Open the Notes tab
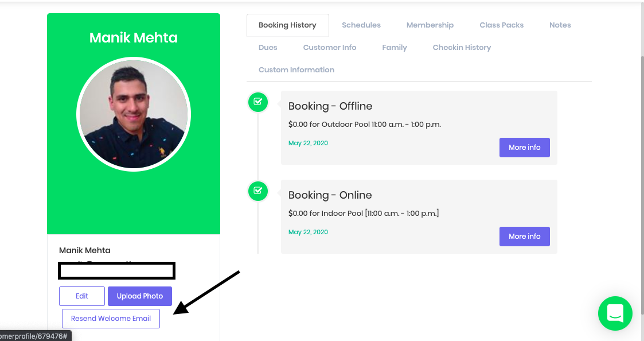The width and height of the screenshot is (644, 341). [560, 25]
